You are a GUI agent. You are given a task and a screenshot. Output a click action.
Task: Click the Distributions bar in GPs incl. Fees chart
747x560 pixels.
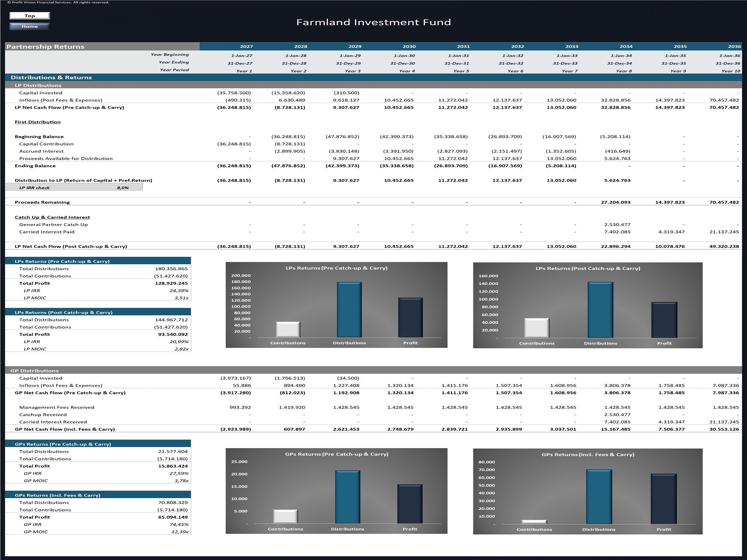599,497
